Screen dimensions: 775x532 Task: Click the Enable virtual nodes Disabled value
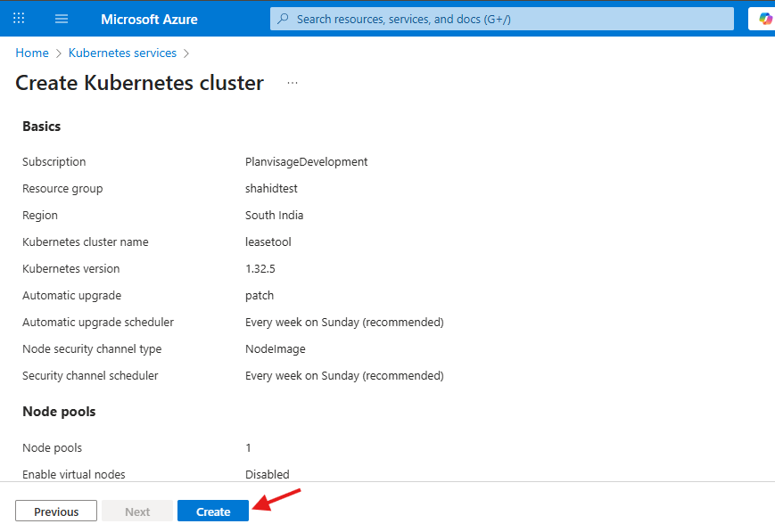point(267,474)
